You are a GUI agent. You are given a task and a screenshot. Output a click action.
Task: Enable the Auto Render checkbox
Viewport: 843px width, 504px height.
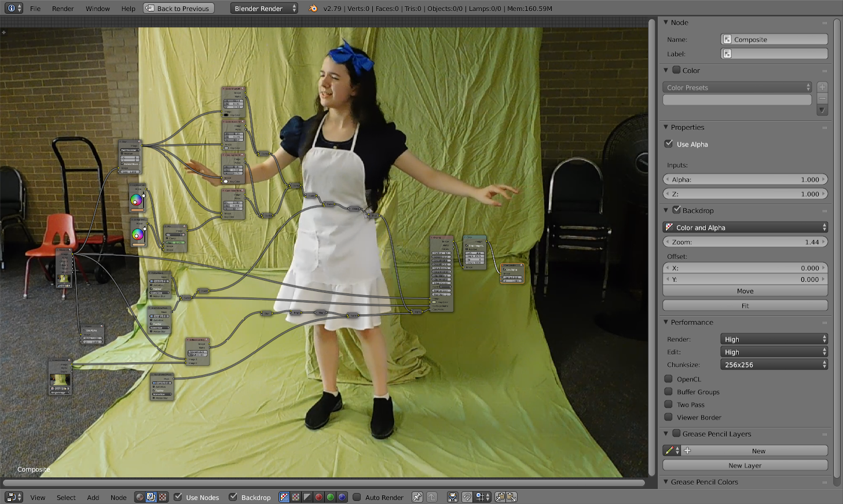tap(357, 497)
